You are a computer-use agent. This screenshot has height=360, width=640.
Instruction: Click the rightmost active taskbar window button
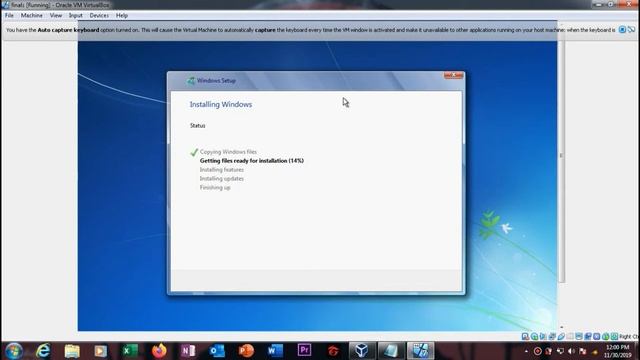420,351
